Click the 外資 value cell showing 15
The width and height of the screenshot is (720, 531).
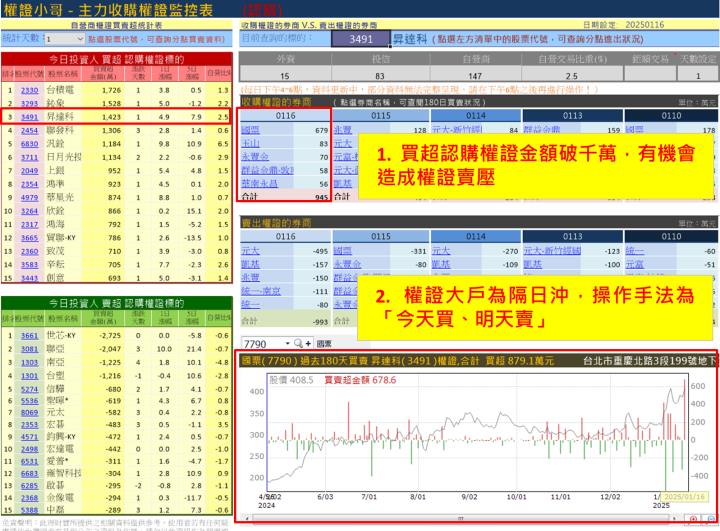point(285,75)
